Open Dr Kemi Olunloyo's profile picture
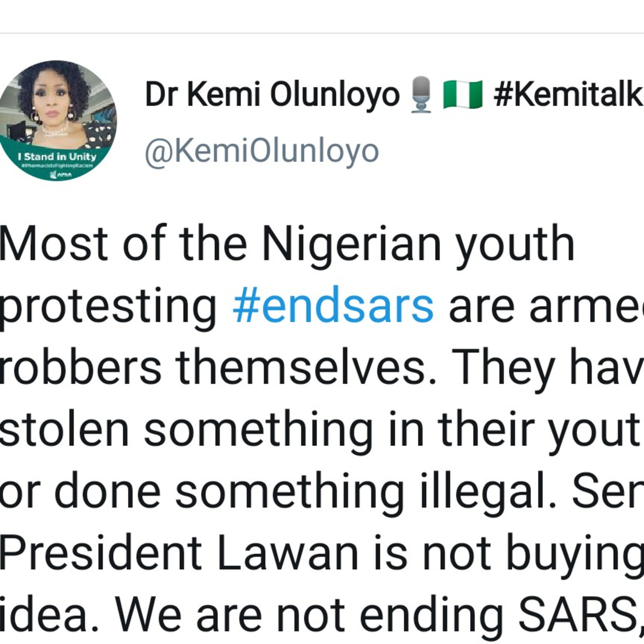 pos(57,120)
